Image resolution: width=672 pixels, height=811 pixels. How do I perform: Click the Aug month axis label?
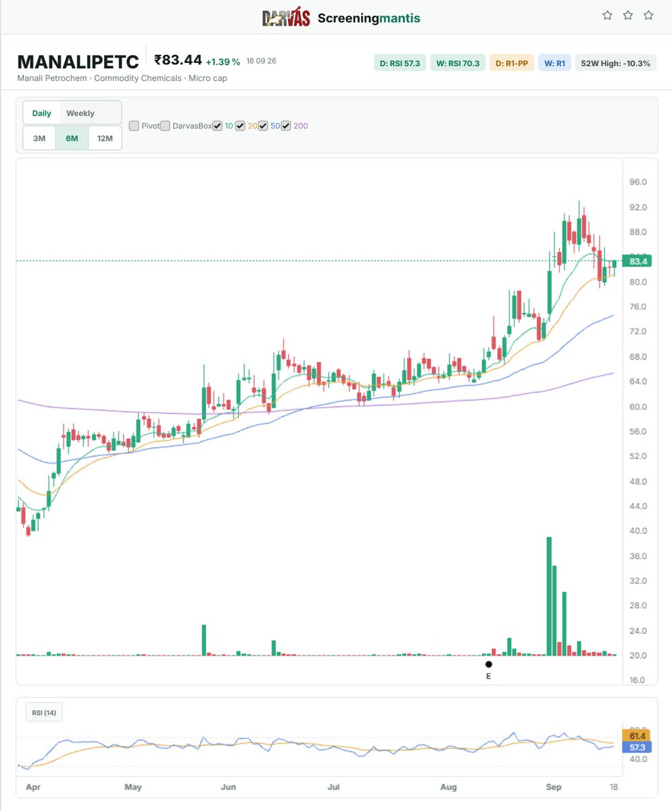tap(448, 787)
